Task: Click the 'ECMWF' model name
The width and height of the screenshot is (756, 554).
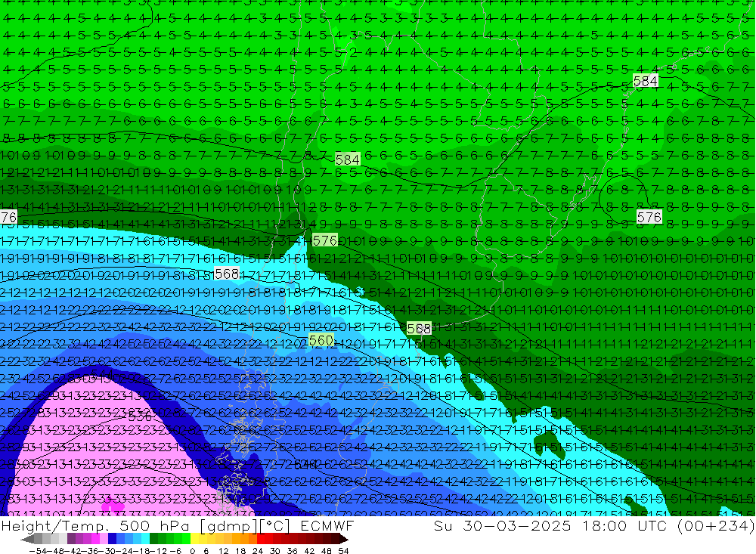Action: click(327, 525)
